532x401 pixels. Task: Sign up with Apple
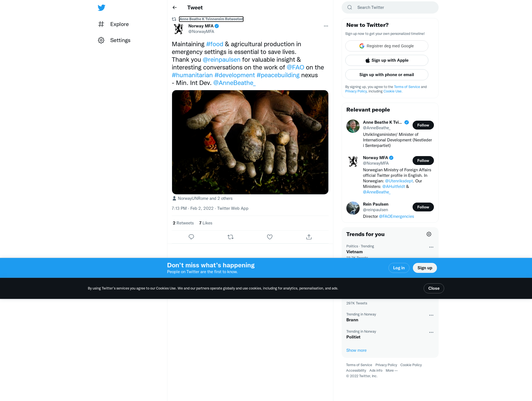[387, 60]
